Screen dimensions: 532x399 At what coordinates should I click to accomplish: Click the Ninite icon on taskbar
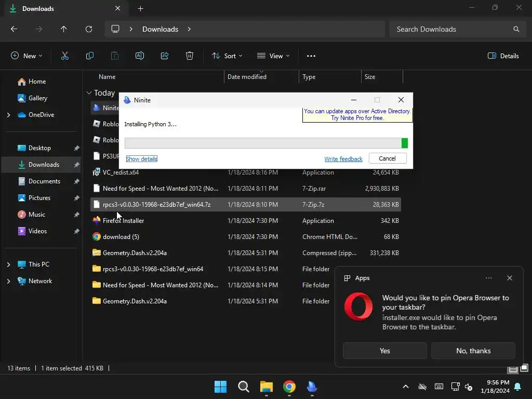point(312,387)
